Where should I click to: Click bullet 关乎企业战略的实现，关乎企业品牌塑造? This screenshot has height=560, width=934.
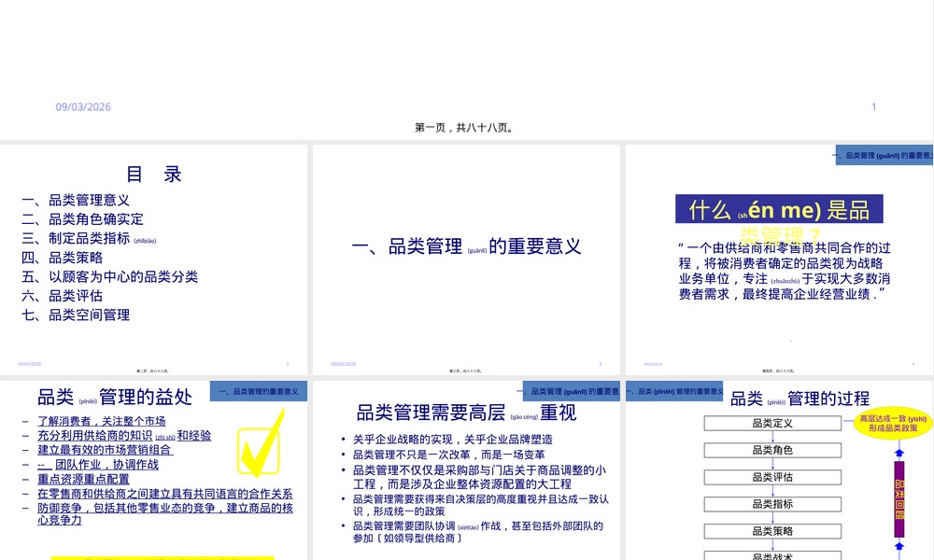[x=453, y=440]
